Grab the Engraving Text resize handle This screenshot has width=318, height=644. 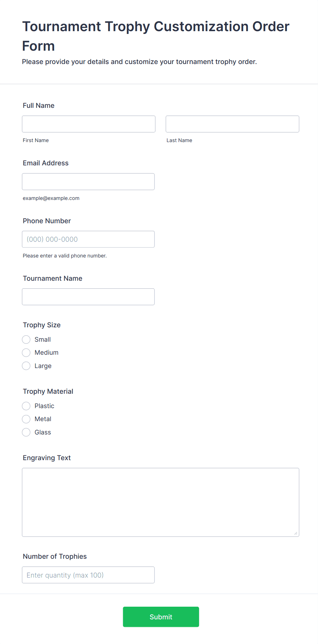pyautogui.click(x=296, y=533)
